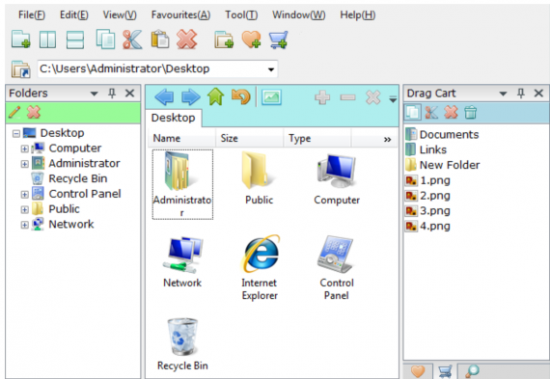
Task: Click the grey minus icon in pane toolbar
Action: pos(348,97)
